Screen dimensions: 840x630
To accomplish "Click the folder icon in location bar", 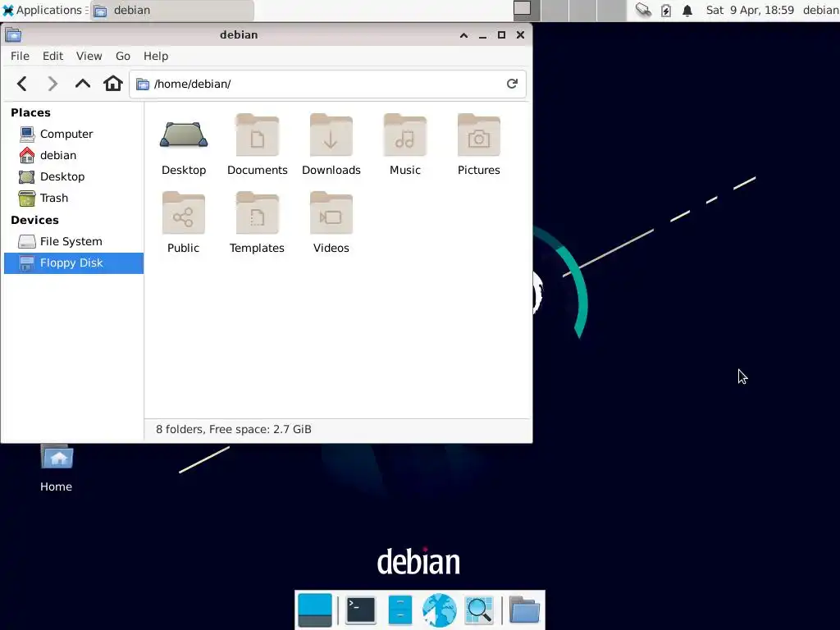I will coord(143,84).
